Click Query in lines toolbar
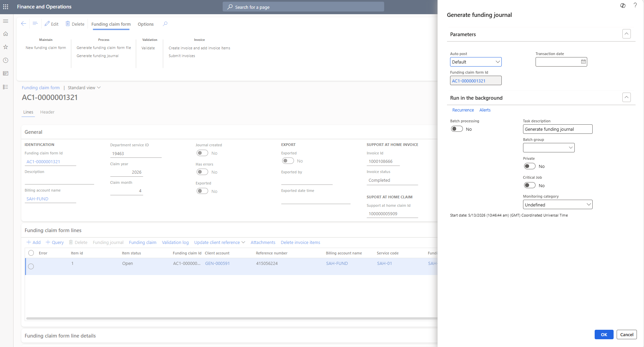The width and height of the screenshot is (644, 347). click(55, 242)
